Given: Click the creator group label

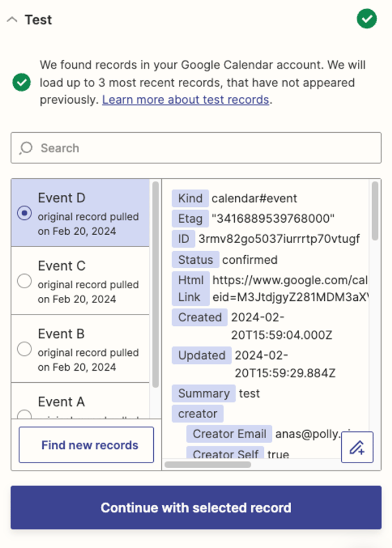Looking at the screenshot, I should click(198, 414).
